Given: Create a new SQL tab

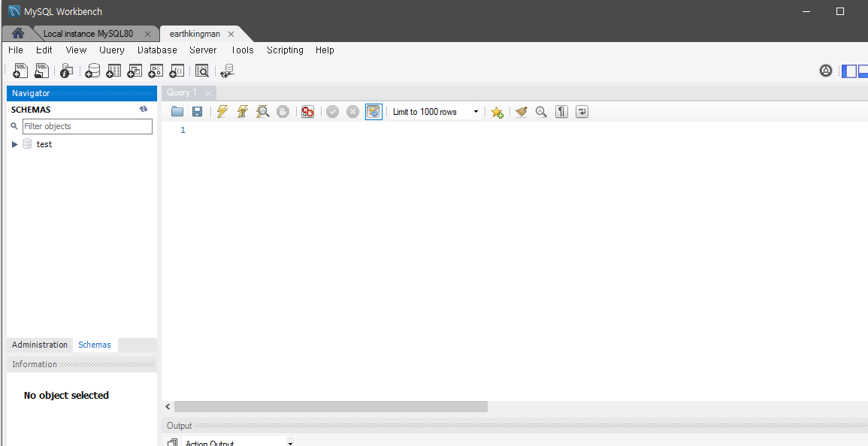Looking at the screenshot, I should pyautogui.click(x=20, y=71).
